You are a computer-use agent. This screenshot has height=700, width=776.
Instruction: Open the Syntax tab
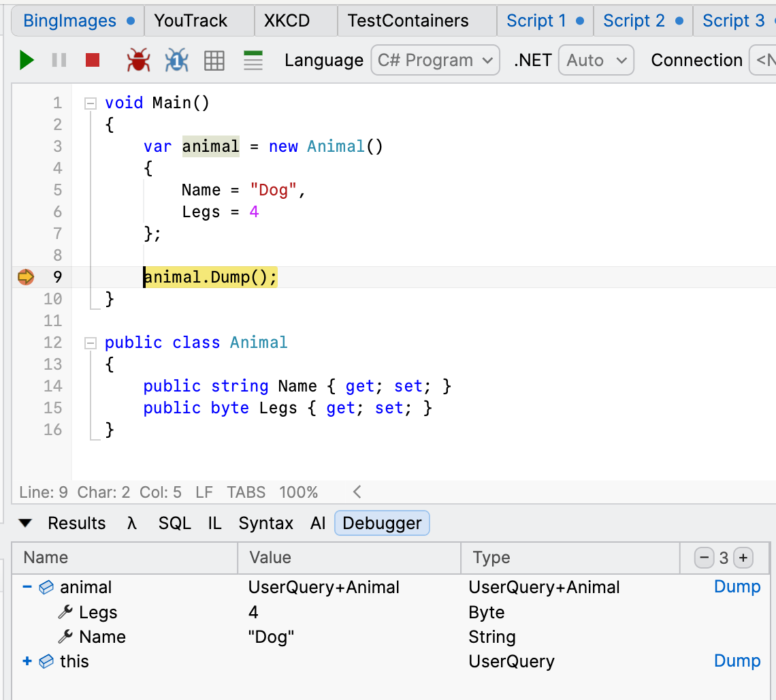265,523
